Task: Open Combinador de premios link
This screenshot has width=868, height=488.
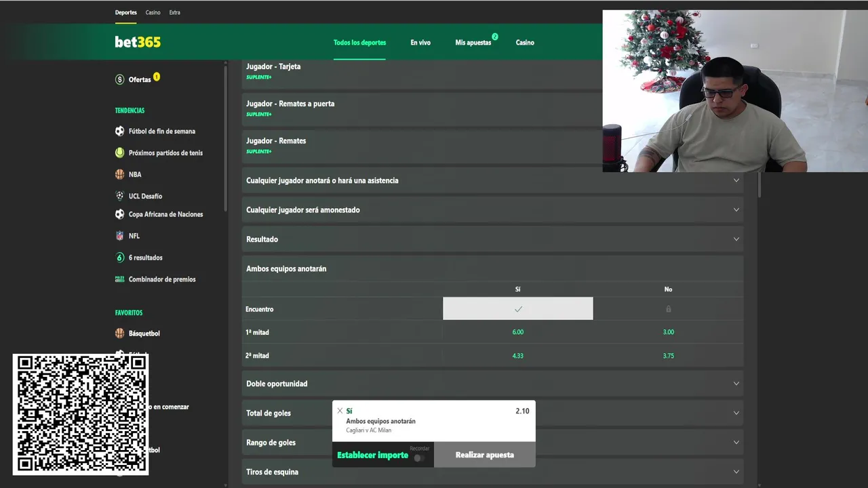Action: click(x=162, y=279)
